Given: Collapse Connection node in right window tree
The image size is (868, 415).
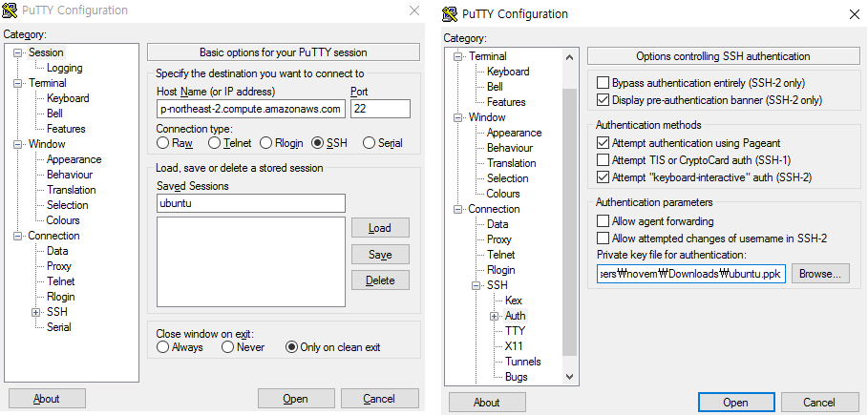Looking at the screenshot, I should tap(457, 209).
